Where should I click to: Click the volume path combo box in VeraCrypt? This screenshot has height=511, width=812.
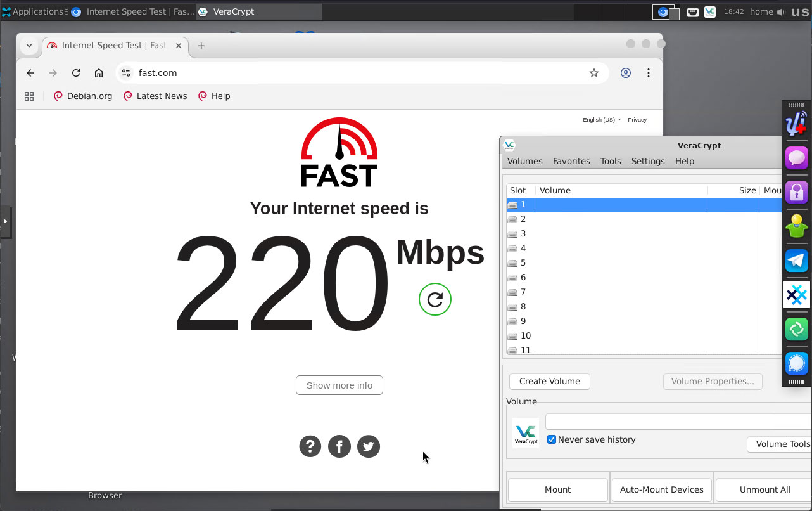click(x=678, y=422)
